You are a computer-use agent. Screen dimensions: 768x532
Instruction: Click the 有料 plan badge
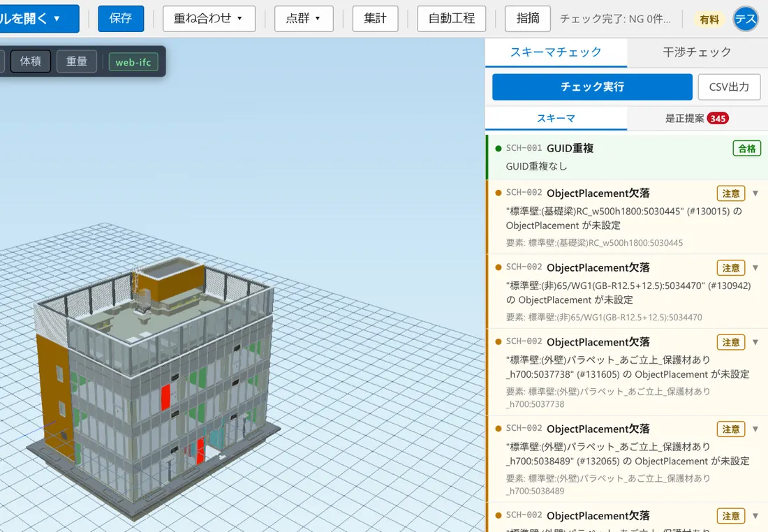click(709, 20)
